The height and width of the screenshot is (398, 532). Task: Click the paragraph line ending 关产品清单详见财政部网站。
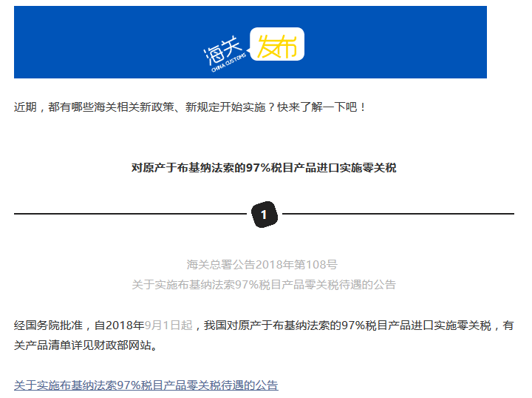click(86, 345)
